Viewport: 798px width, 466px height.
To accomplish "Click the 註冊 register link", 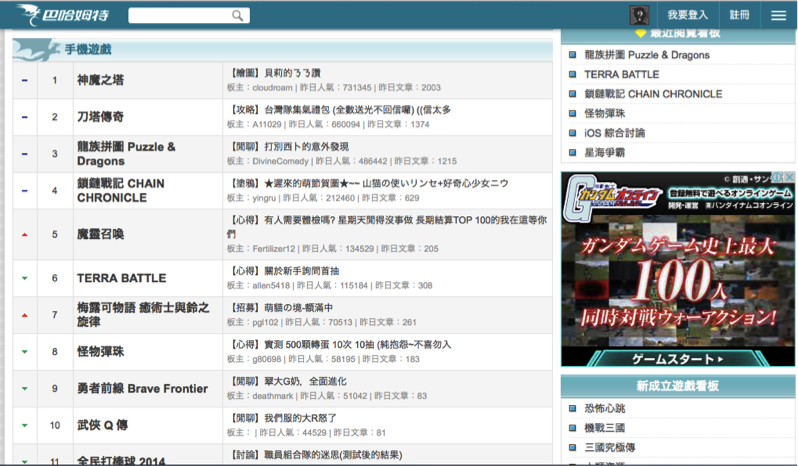I will tap(739, 15).
